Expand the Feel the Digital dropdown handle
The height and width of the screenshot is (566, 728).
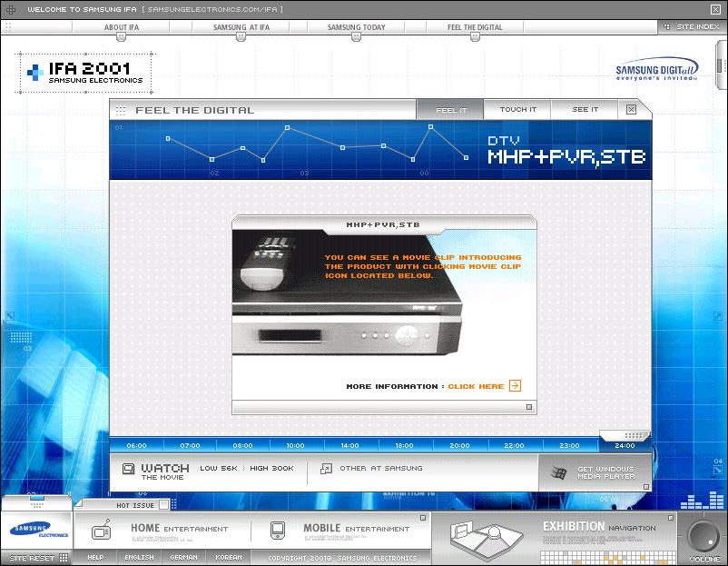(x=475, y=37)
